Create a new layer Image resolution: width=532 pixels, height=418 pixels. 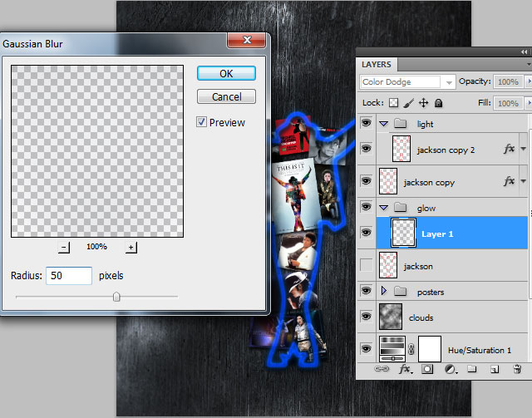click(495, 369)
